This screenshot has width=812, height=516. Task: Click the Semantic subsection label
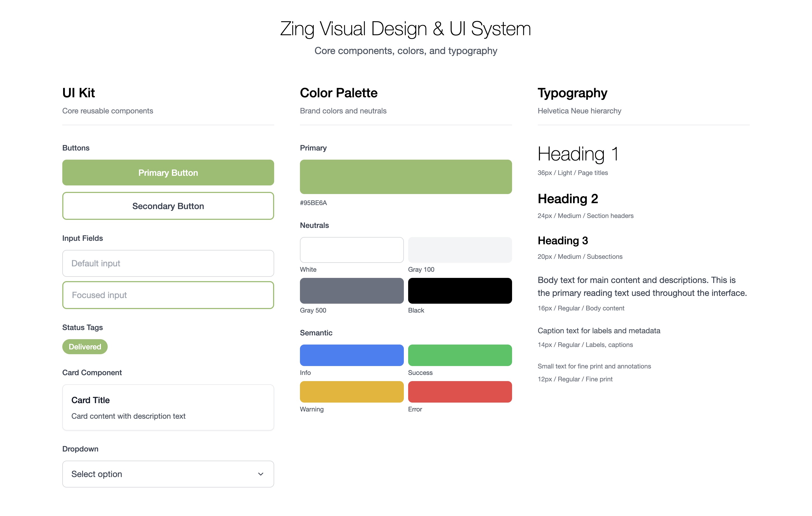316,333
